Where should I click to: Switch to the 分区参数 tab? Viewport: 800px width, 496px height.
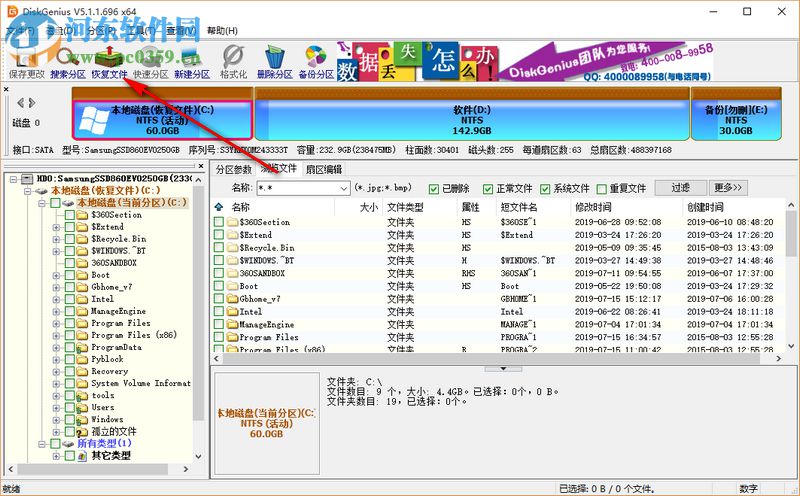coord(234,169)
